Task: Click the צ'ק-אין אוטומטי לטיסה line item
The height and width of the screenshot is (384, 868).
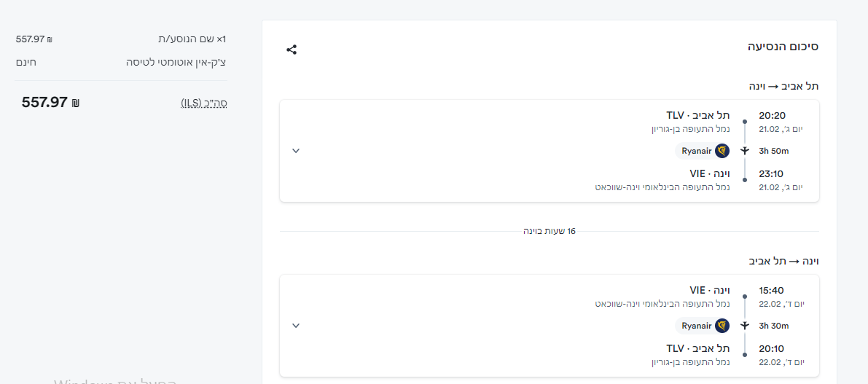Action: (x=176, y=62)
